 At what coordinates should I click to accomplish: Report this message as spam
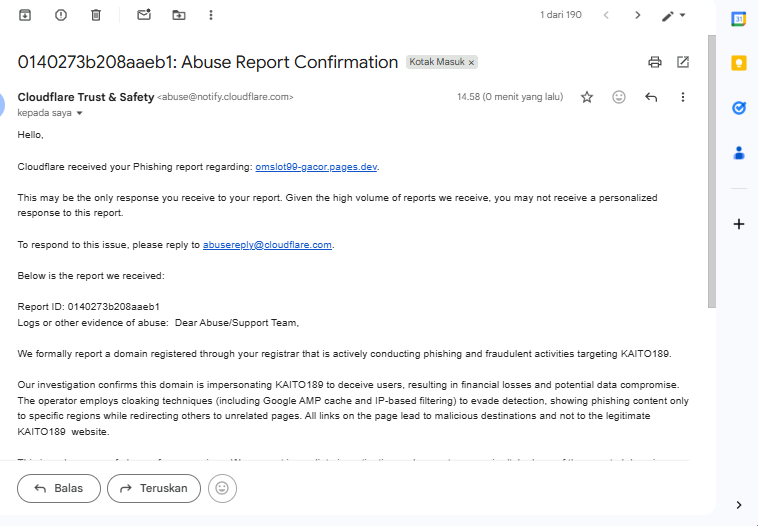click(60, 15)
